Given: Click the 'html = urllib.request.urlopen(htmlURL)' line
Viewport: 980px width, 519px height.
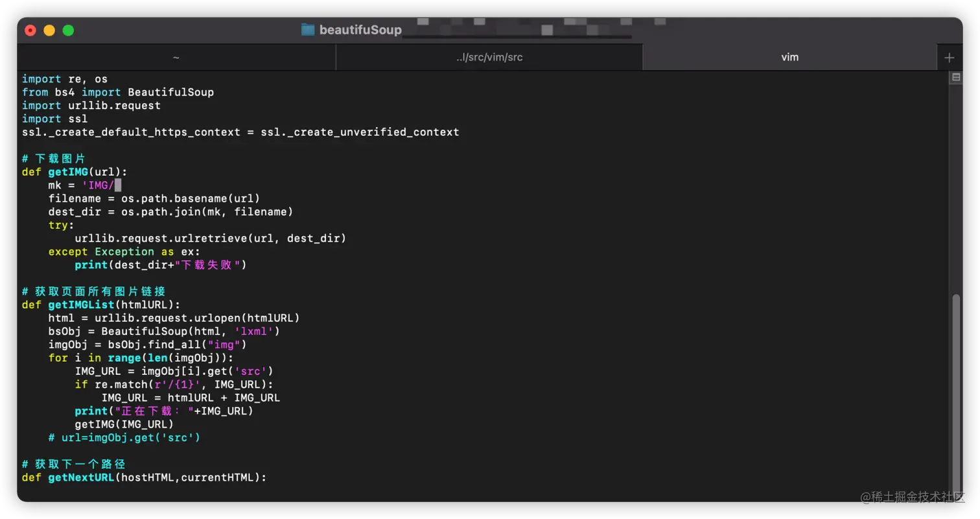Looking at the screenshot, I should coord(174,318).
